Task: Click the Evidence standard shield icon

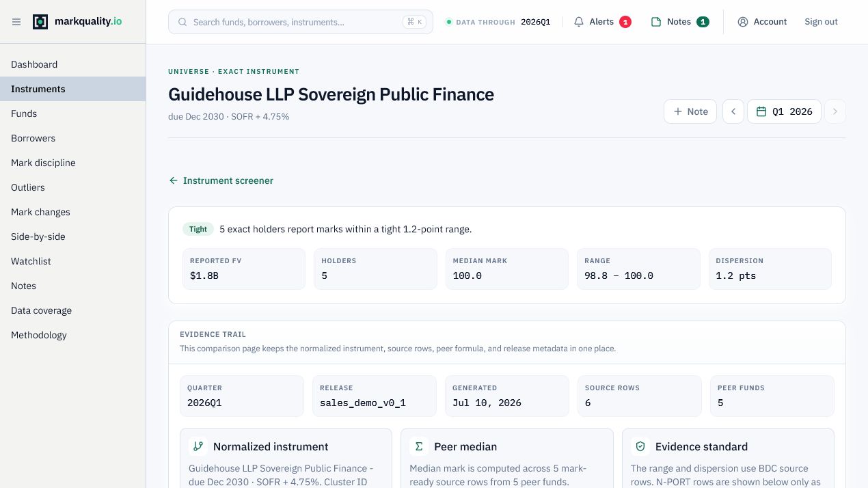Action: pyautogui.click(x=640, y=446)
